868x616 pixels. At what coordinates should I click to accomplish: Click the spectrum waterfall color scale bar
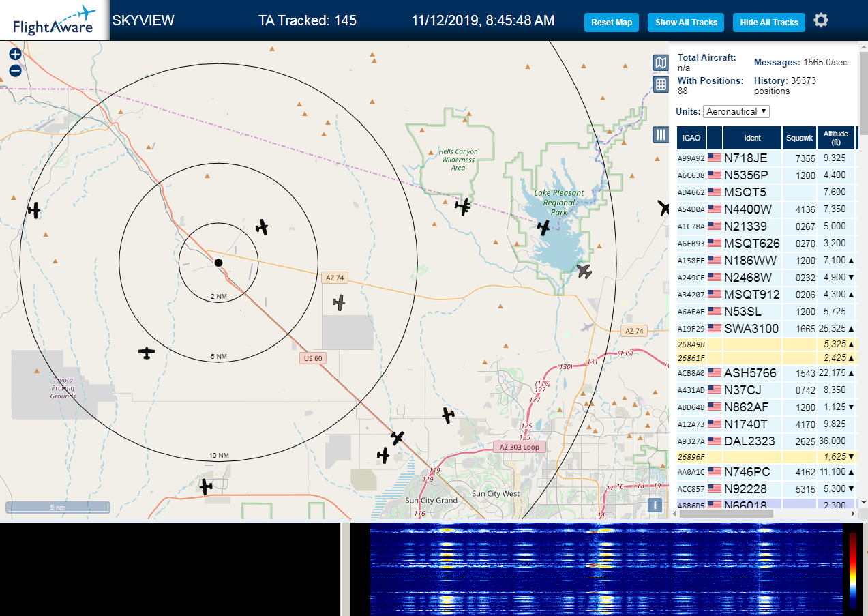852,570
